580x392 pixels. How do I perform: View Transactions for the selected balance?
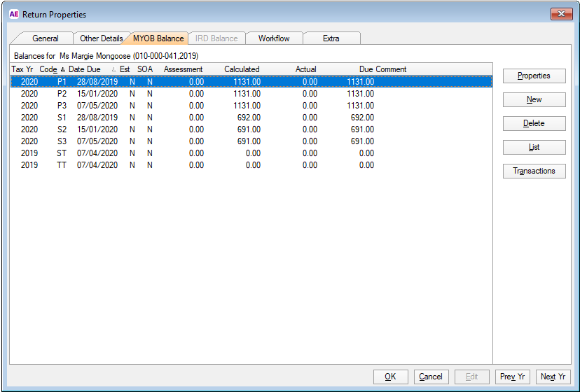click(x=534, y=171)
